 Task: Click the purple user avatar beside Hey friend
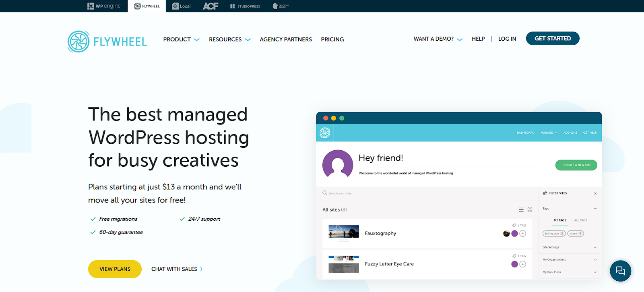(338, 164)
